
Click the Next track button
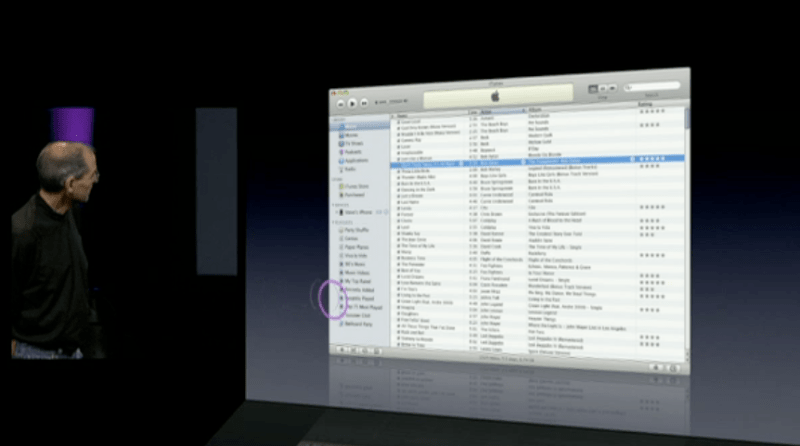365,103
